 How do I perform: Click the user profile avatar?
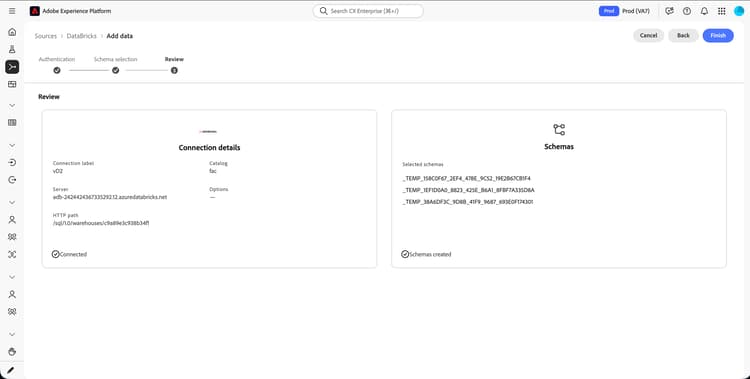(x=739, y=11)
